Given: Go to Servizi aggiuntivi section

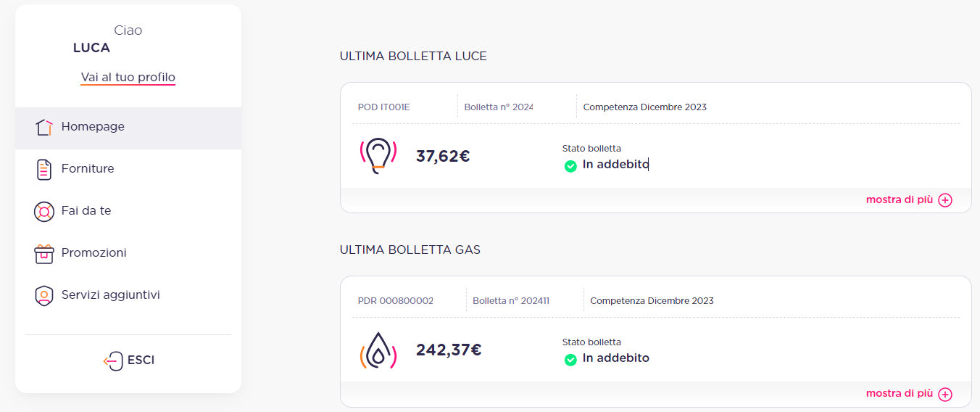Looking at the screenshot, I should point(110,295).
